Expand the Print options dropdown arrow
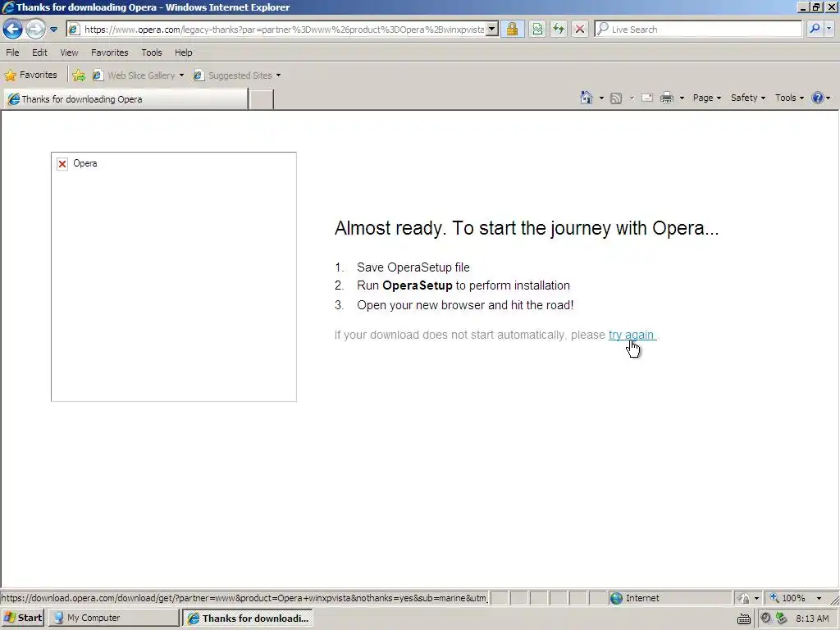This screenshot has width=840, height=630. click(682, 98)
